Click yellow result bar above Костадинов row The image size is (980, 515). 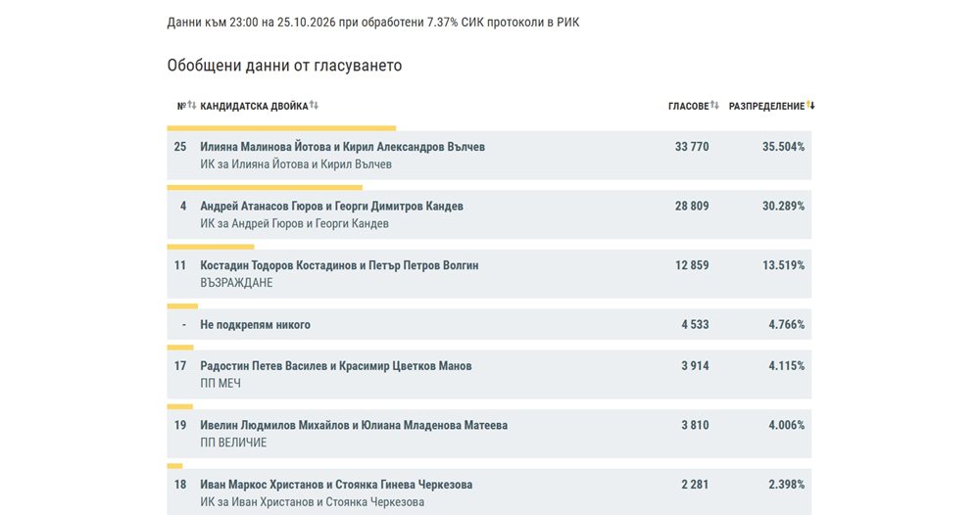(x=211, y=247)
